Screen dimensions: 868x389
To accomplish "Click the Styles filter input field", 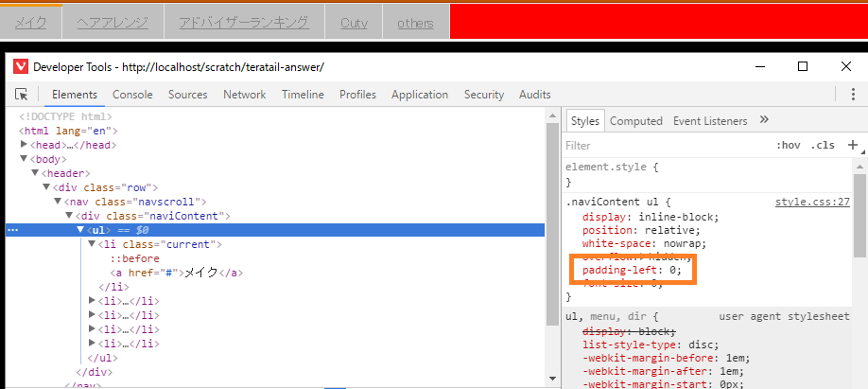I will pyautogui.click(x=662, y=146).
